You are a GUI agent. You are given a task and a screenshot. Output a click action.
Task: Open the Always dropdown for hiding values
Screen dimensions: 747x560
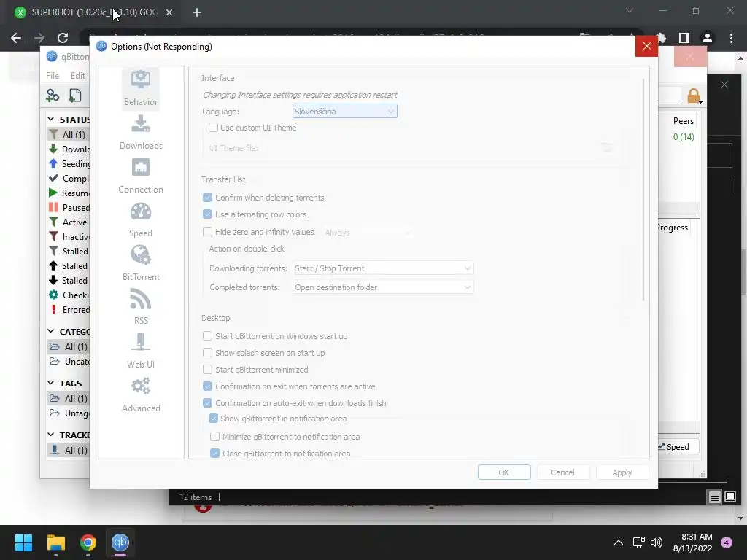[x=368, y=233]
